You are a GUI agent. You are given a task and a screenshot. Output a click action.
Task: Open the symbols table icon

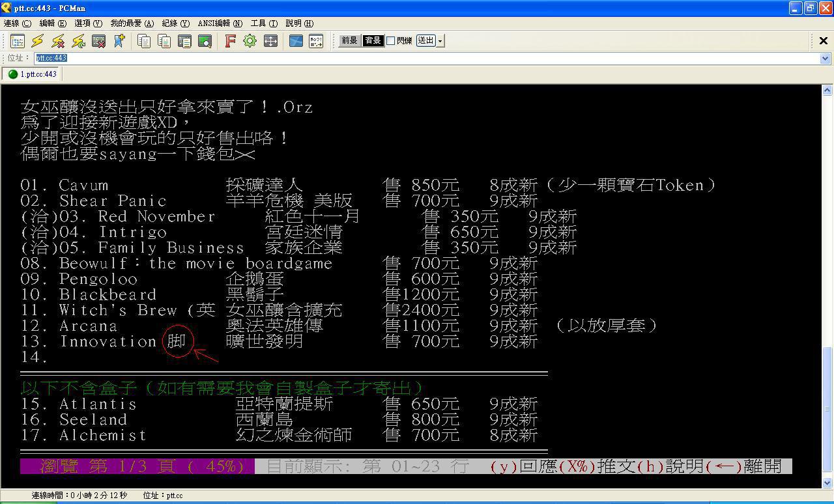click(x=316, y=41)
